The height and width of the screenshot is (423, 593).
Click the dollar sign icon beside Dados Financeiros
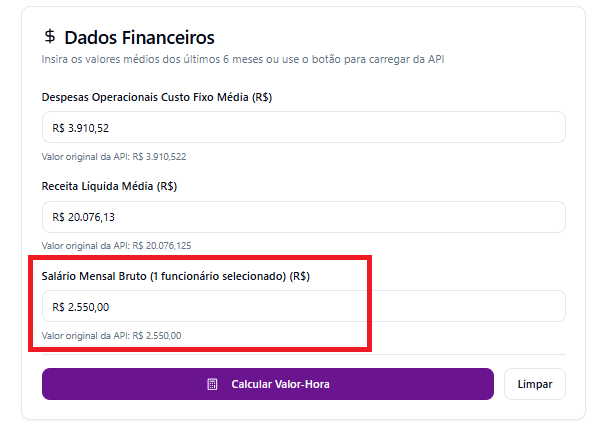(x=50, y=37)
